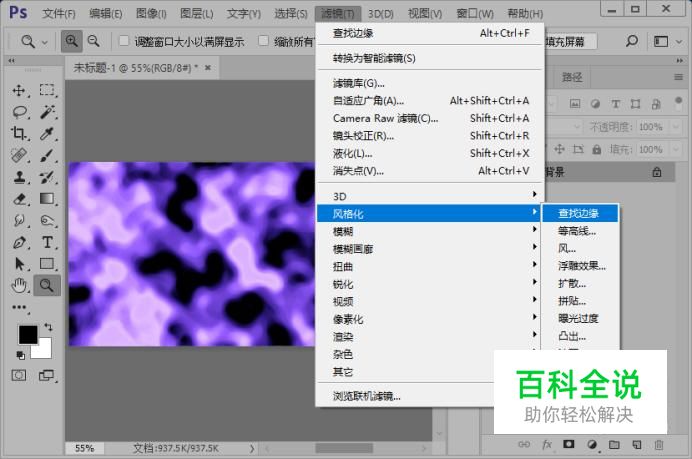This screenshot has width=692, height=459.
Task: Click the lock all layer icon
Action: (597, 150)
